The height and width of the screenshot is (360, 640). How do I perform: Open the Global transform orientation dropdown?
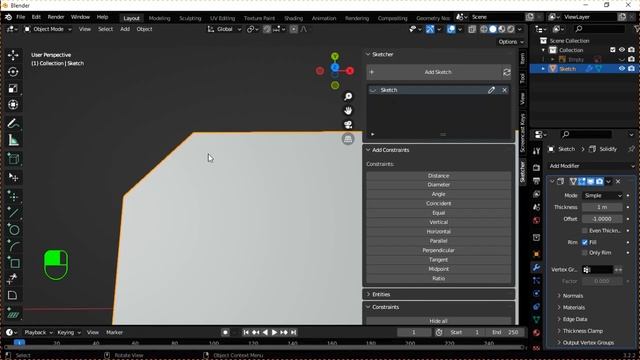click(224, 29)
